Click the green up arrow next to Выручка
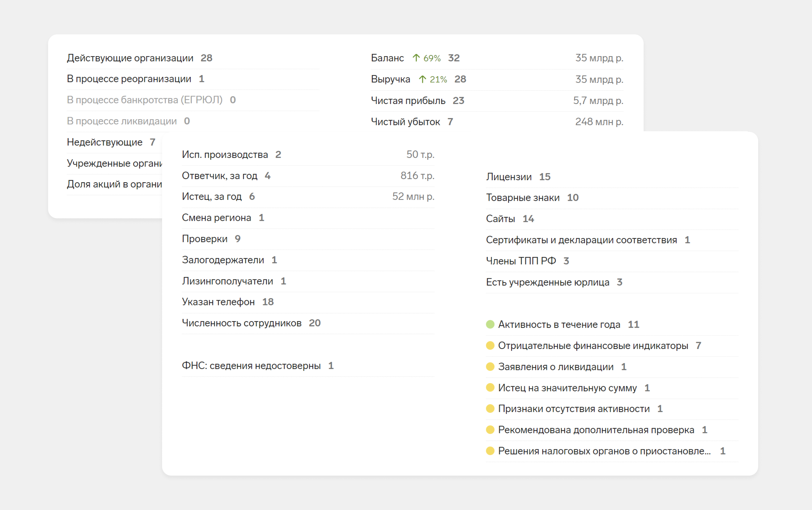Image resolution: width=812 pixels, height=510 pixels. tap(422, 79)
